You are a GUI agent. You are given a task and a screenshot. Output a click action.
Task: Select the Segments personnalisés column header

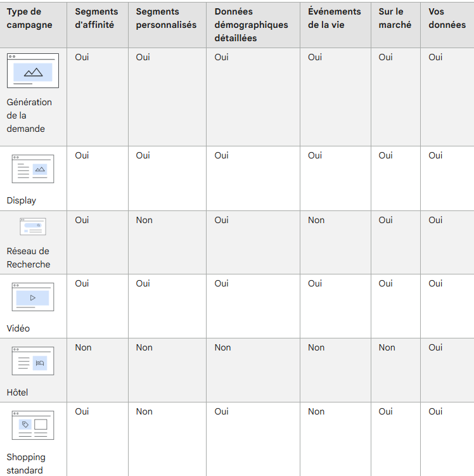click(166, 18)
